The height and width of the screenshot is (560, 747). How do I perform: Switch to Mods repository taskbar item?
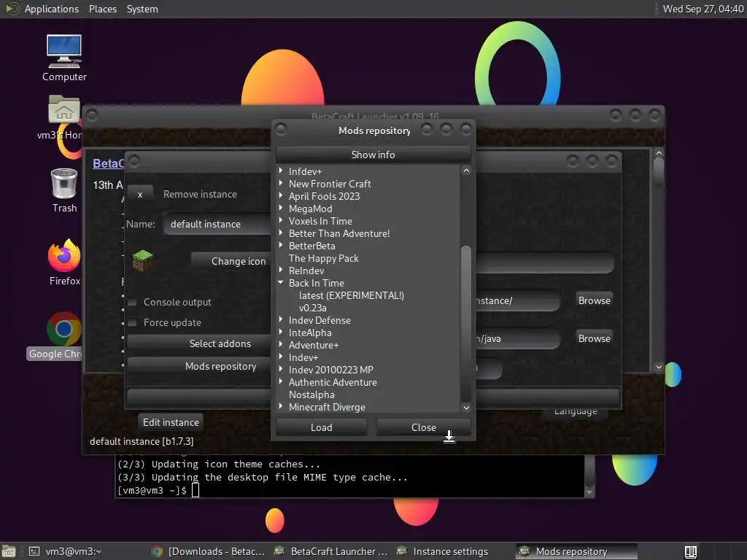click(x=576, y=551)
